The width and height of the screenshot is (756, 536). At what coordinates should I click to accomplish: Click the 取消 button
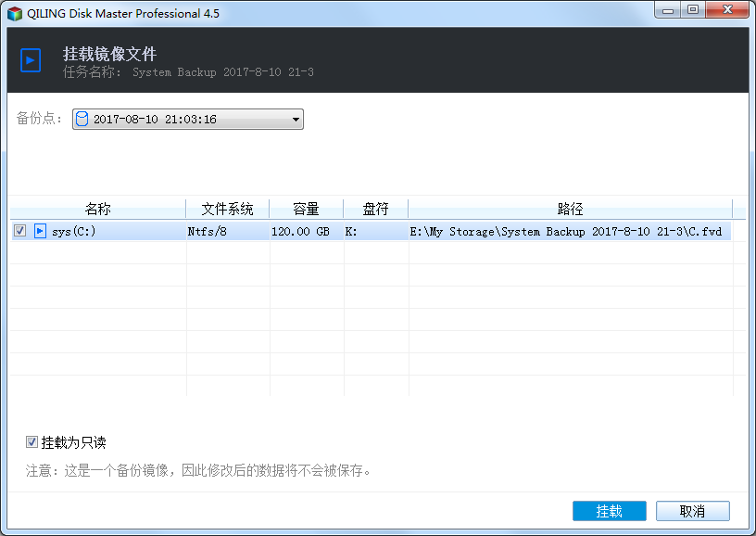(693, 511)
